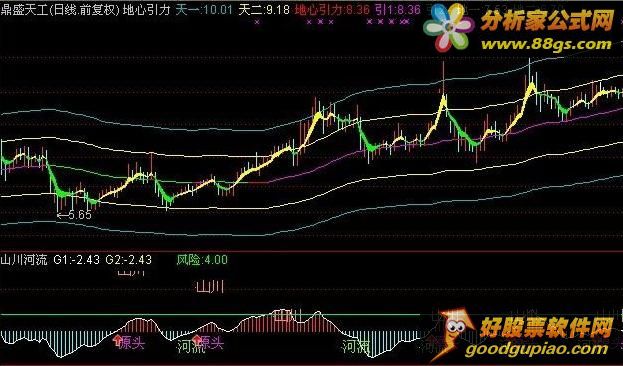
Task: Click the 天一:10.01 value label
Action: tap(204, 10)
